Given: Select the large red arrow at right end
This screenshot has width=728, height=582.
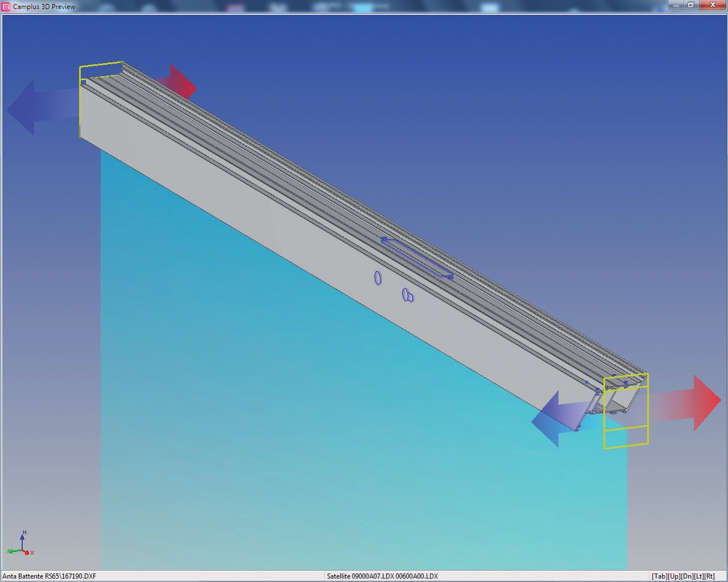Looking at the screenshot, I should (x=694, y=403).
